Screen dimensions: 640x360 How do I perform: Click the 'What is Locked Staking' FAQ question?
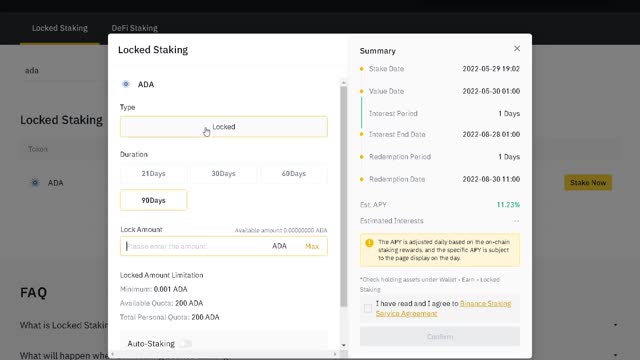pos(64,325)
